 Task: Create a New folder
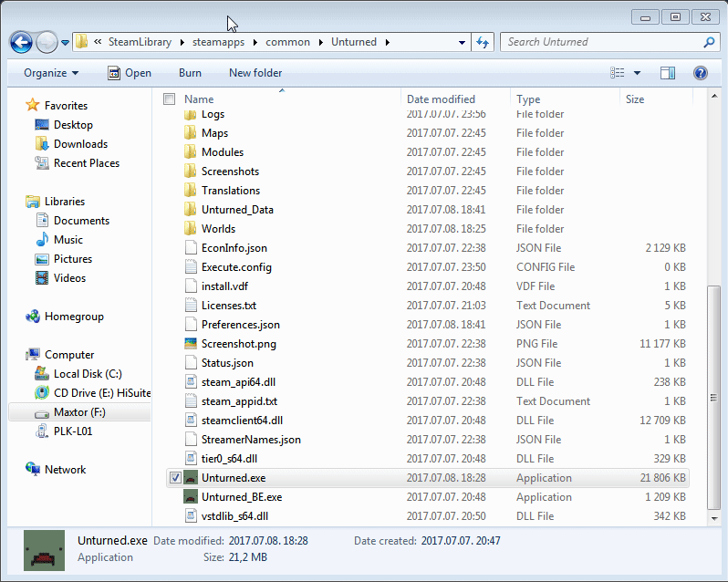255,73
